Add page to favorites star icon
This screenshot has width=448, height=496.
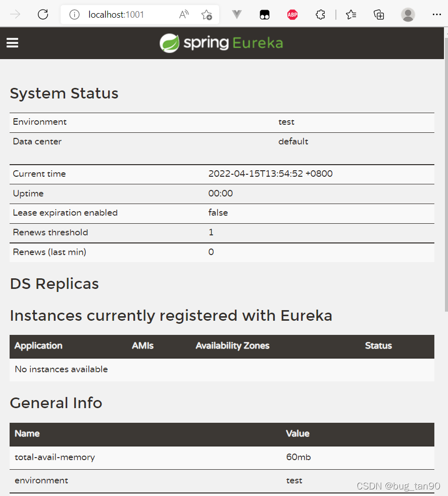click(x=207, y=15)
